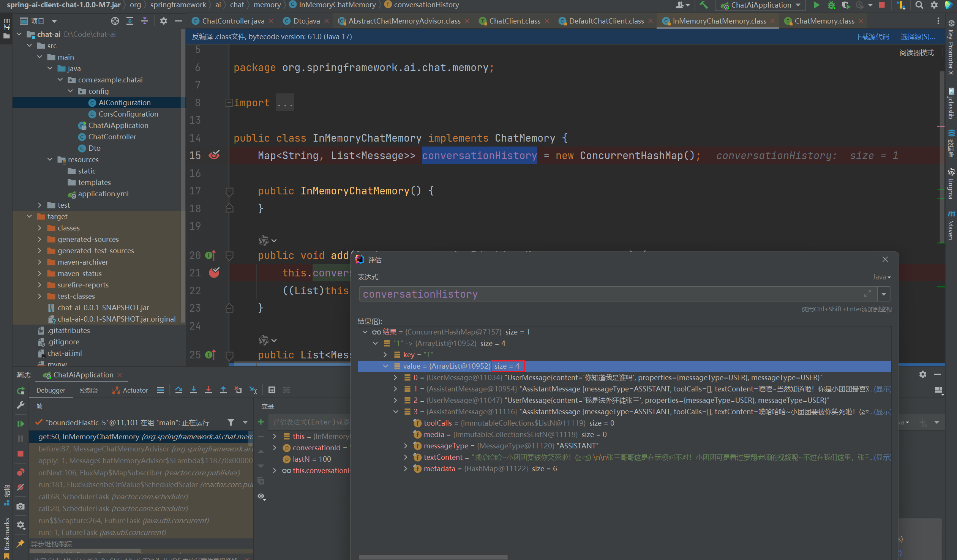Click the Resume Program button
This screenshot has width=957, height=560.
[x=21, y=424]
